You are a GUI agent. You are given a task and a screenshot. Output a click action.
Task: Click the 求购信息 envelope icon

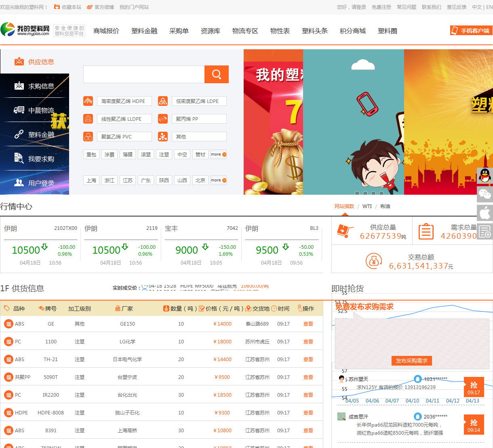pos(19,86)
